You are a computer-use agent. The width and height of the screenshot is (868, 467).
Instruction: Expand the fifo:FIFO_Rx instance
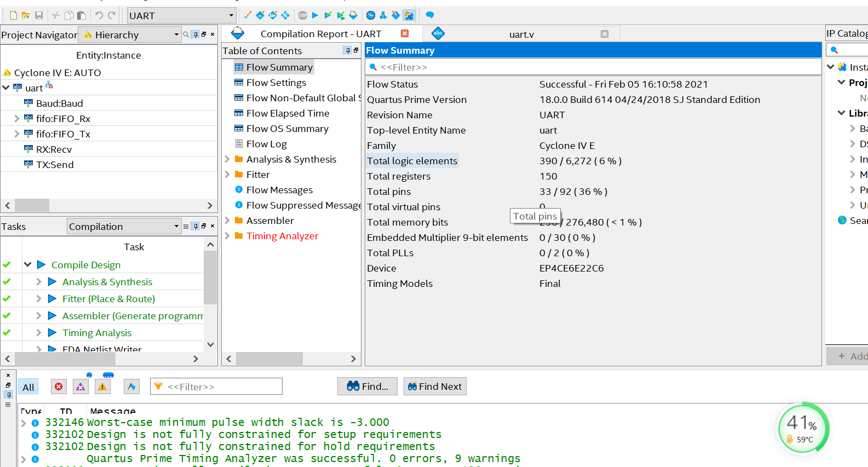(x=16, y=118)
